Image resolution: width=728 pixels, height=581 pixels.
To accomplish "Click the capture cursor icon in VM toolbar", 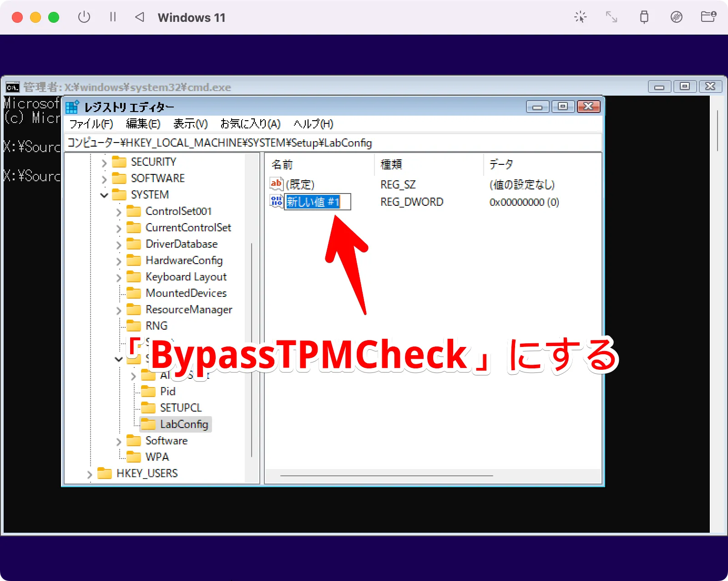I will (x=580, y=17).
